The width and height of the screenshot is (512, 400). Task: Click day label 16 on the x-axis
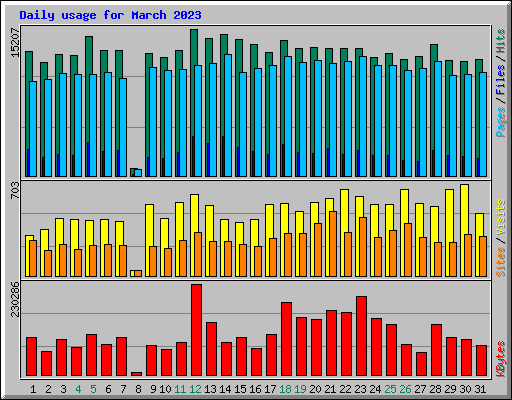[x=255, y=389]
